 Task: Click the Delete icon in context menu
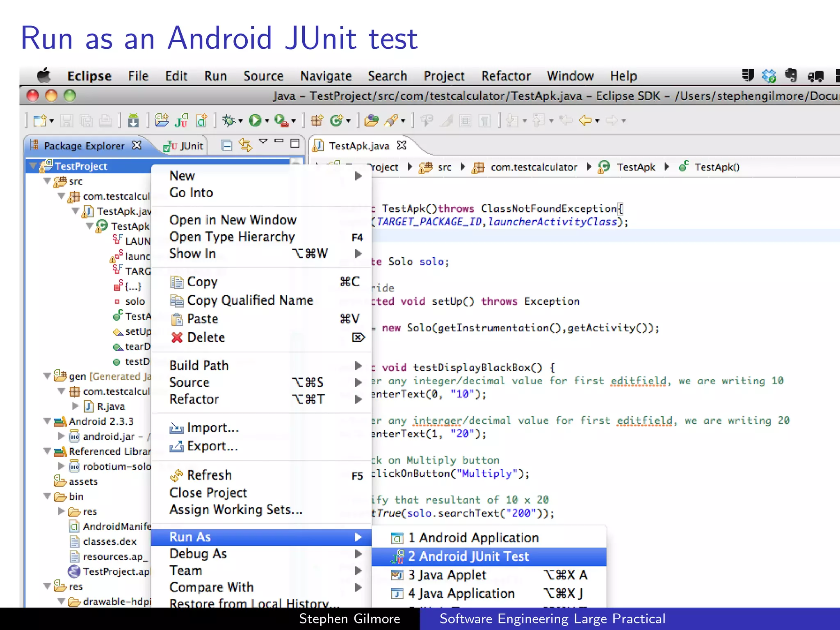point(177,338)
